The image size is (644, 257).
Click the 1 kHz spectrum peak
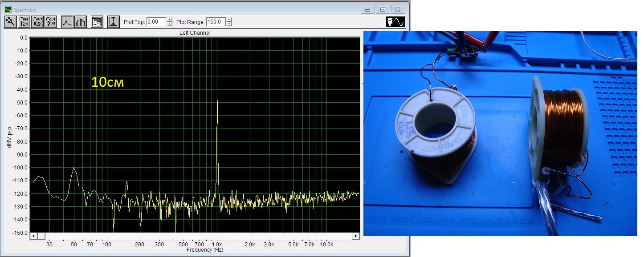[x=217, y=101]
